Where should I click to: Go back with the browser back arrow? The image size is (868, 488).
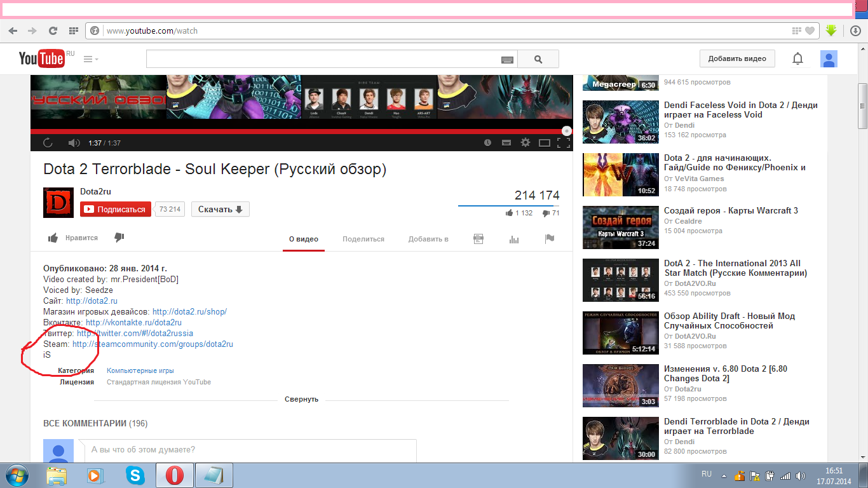pos(13,30)
